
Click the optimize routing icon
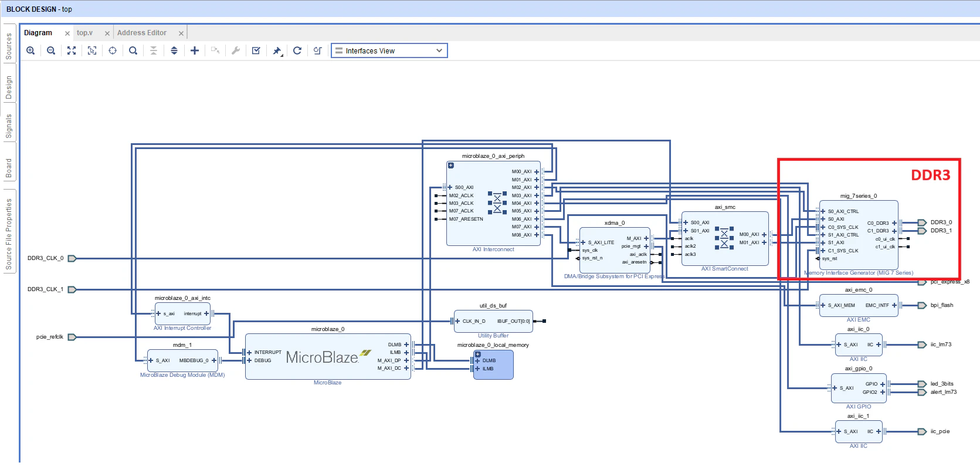(x=318, y=51)
